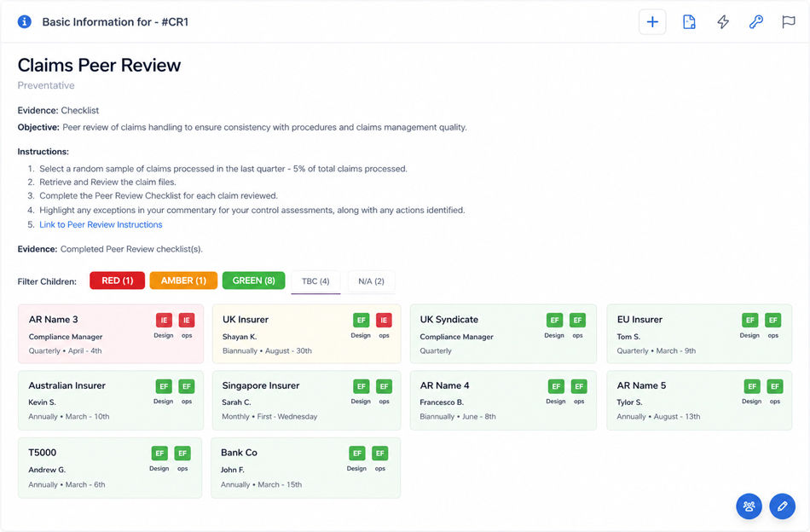
Task: Select the TBC (4) filter tab
Action: tap(315, 281)
